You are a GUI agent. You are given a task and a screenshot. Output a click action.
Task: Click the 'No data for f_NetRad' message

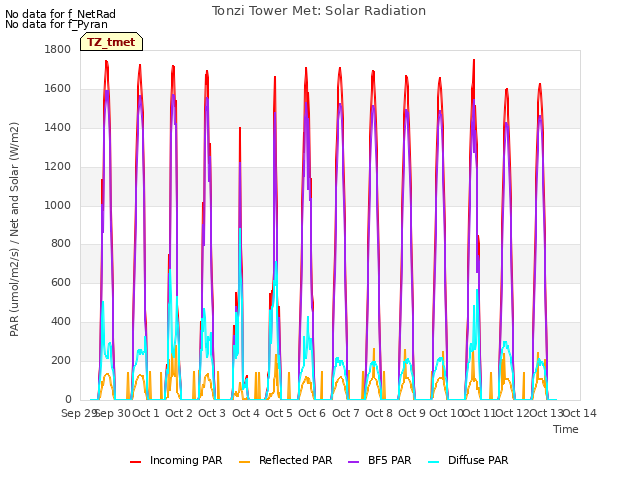coord(60,14)
